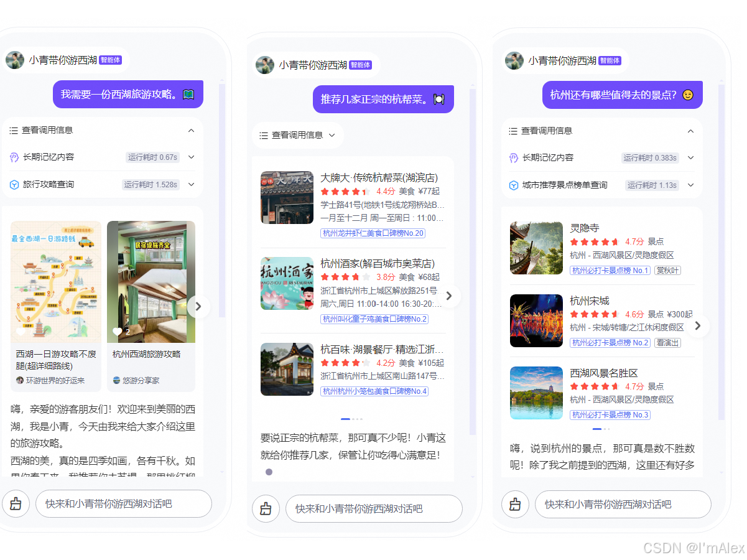
Task: Click the 杭州龙井虾仁美食口碑榜No.20 tag
Action: point(373,233)
